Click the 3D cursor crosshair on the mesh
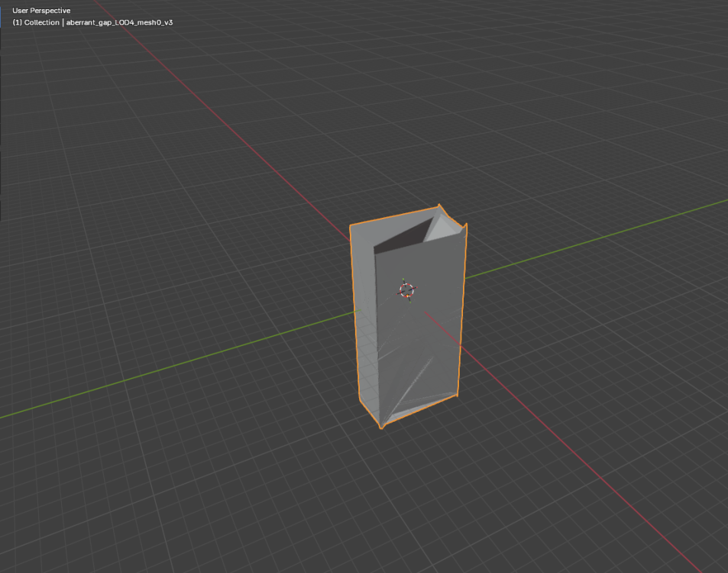Viewport: 728px width, 573px height. click(407, 290)
